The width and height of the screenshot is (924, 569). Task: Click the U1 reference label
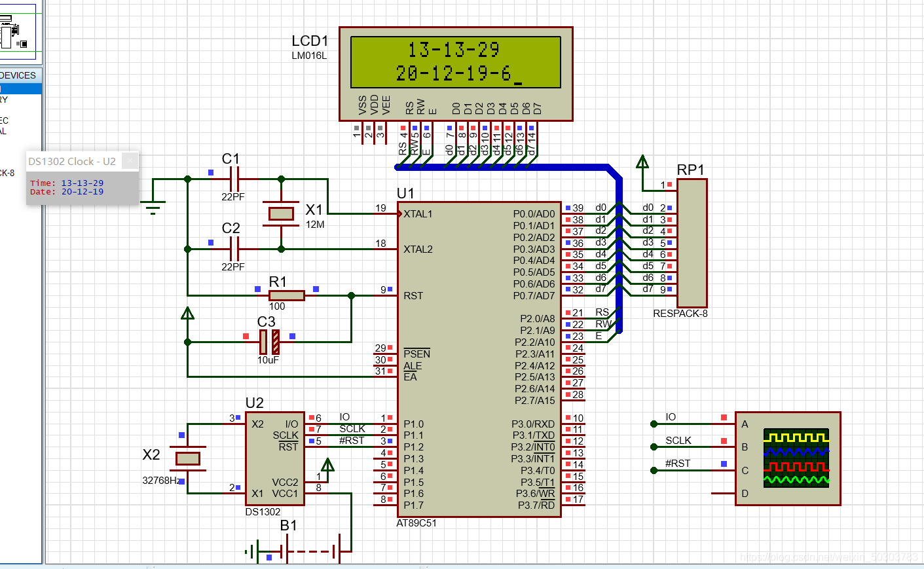(x=406, y=193)
